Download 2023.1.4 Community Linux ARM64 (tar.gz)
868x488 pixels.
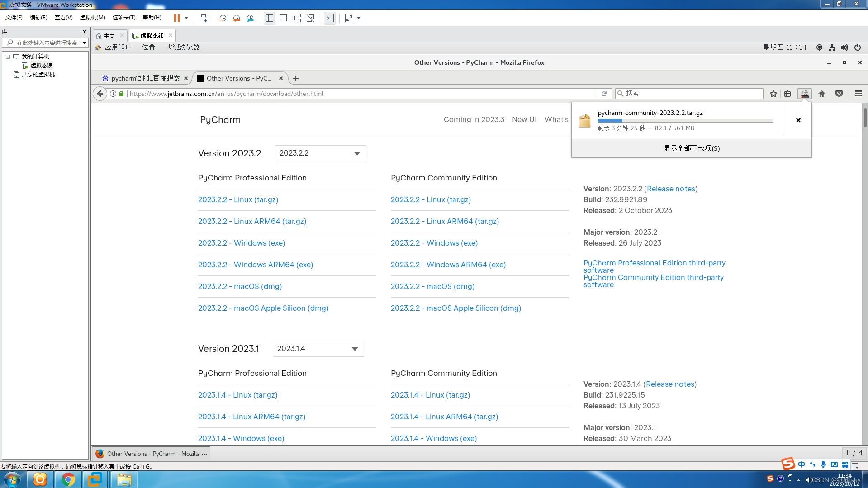click(x=444, y=417)
